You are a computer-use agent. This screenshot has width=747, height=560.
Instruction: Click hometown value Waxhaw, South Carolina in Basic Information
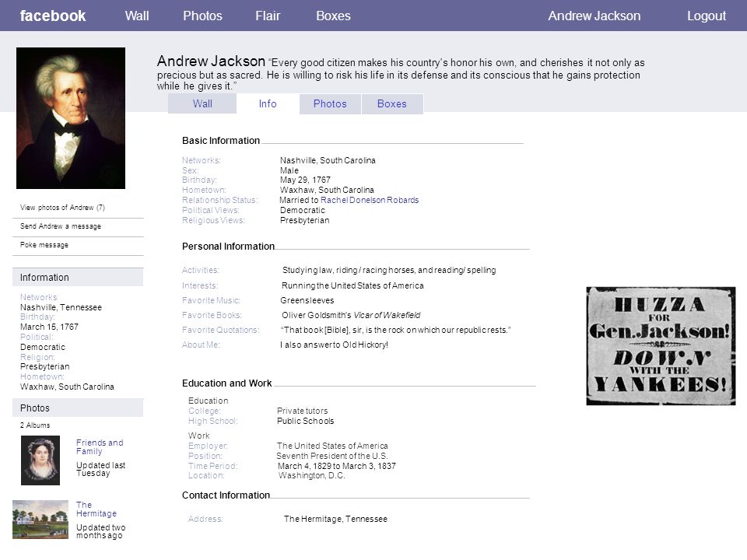tap(327, 190)
